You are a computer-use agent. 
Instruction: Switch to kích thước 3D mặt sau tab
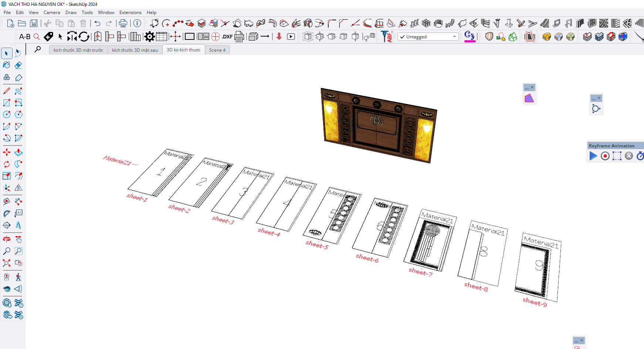click(135, 50)
